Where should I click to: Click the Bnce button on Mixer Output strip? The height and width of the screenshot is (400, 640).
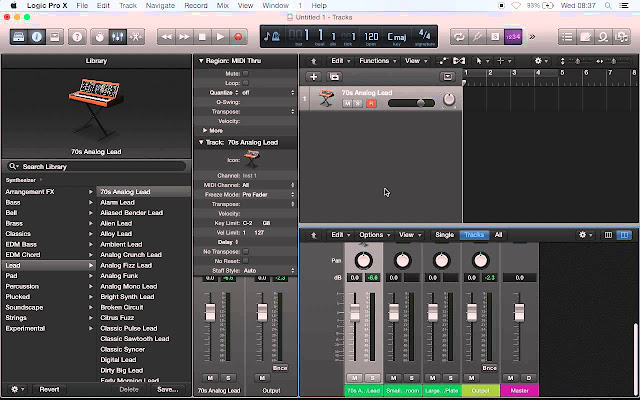point(489,368)
